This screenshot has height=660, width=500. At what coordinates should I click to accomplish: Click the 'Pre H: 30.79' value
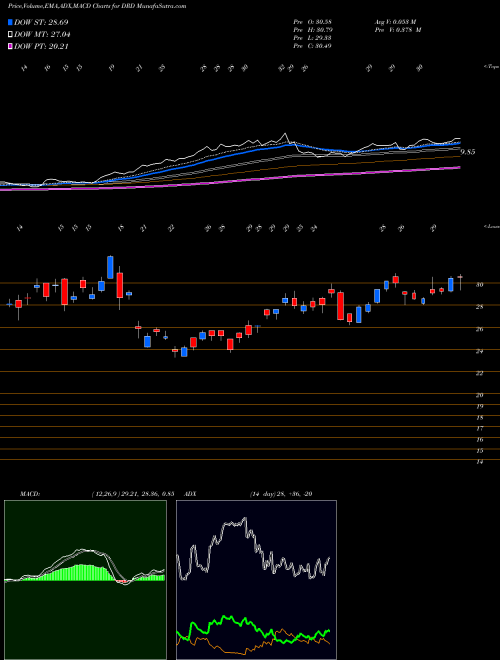[312, 30]
